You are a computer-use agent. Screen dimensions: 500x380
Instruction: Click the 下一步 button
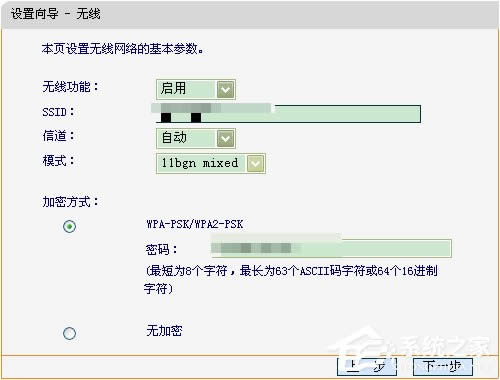(443, 366)
